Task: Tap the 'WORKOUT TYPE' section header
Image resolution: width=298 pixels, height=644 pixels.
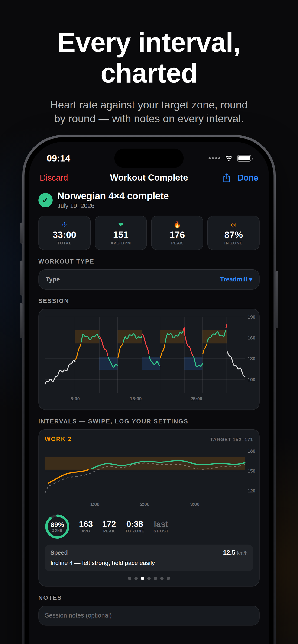Action: point(66,261)
